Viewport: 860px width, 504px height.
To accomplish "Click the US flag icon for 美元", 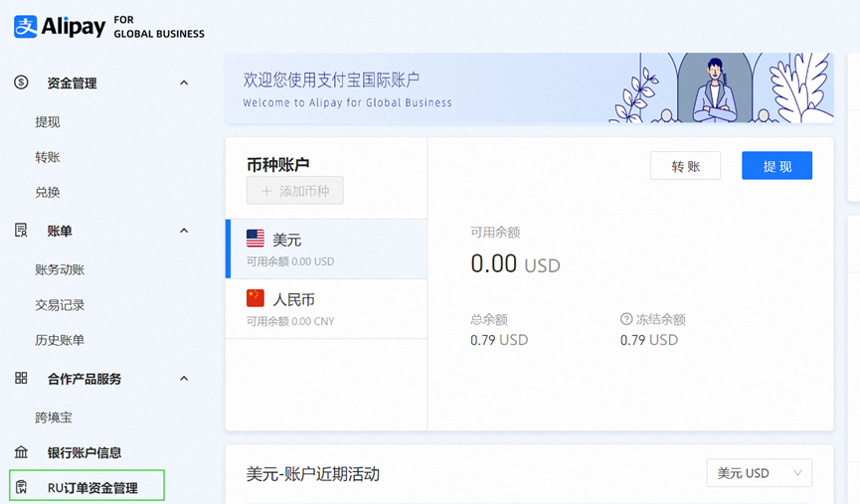I will tap(256, 239).
